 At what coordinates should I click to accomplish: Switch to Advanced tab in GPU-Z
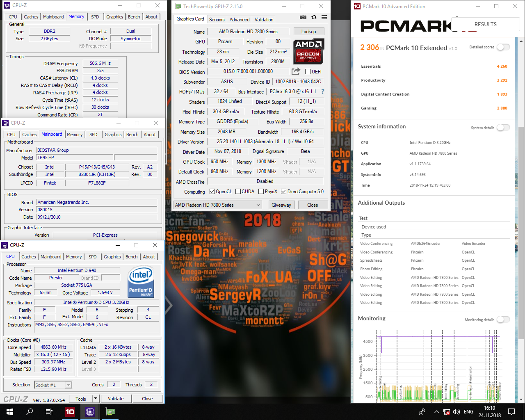coord(240,19)
